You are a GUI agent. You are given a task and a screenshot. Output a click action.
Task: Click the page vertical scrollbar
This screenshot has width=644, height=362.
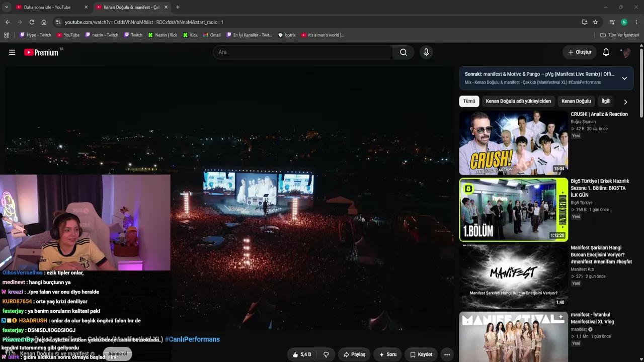(x=641, y=83)
